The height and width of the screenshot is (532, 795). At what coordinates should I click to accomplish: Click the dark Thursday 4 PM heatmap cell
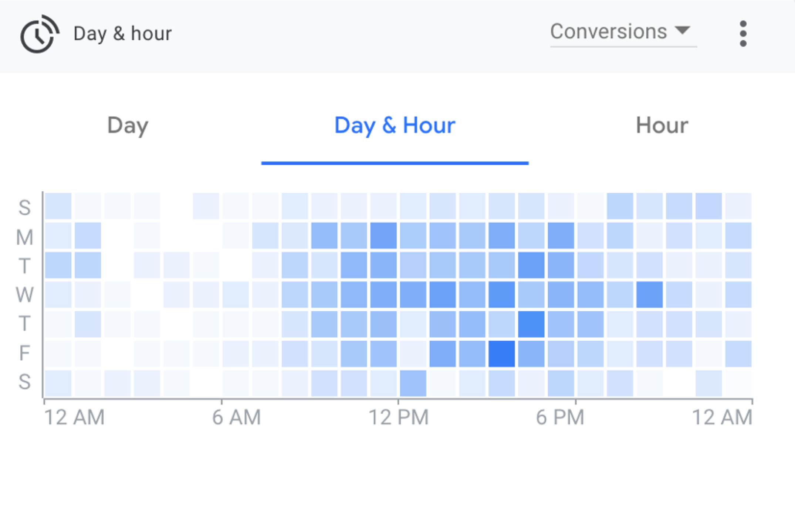pyautogui.click(x=531, y=324)
